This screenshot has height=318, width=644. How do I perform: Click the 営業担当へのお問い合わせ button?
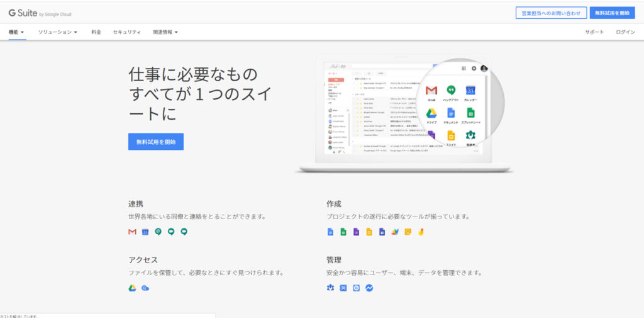[x=551, y=13]
